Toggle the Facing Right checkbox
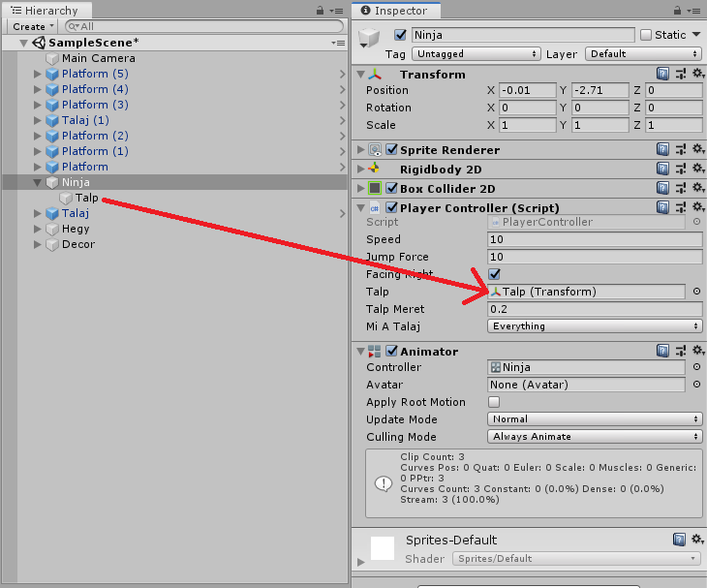 [x=494, y=274]
